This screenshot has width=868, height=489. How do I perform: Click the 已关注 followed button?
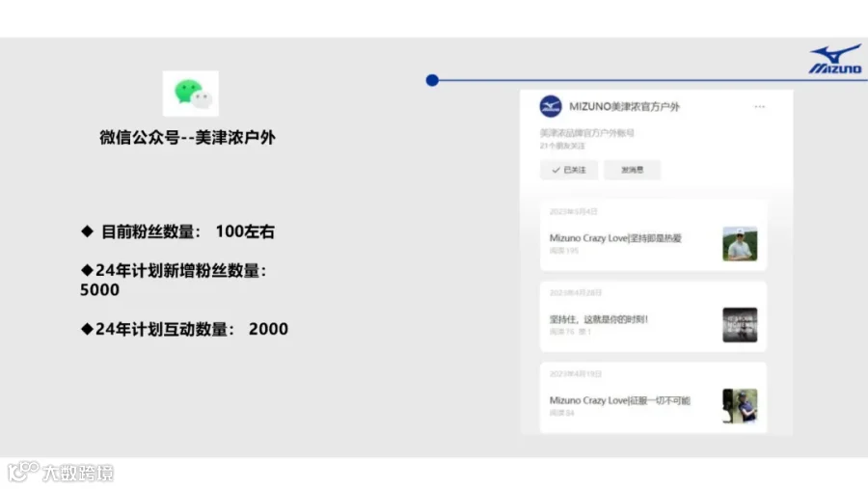[568, 170]
